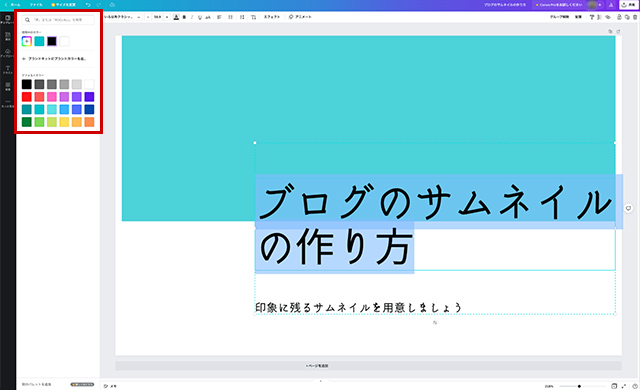Image resolution: width=640 pixels, height=390 pixels.
Task: Open the transparency icon in toolbar
Action: click(600, 17)
